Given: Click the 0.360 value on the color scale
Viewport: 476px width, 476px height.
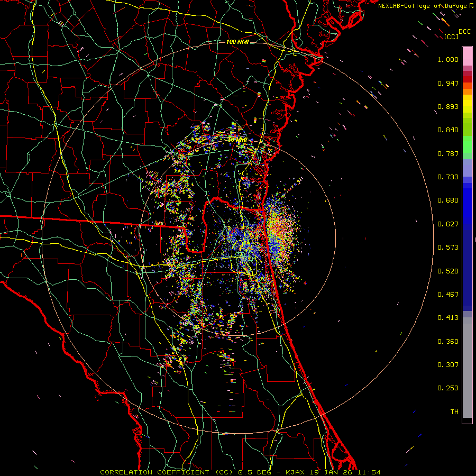Looking at the screenshot, I should (448, 342).
